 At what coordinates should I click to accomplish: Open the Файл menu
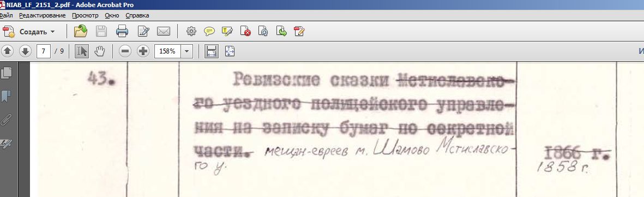(6, 16)
